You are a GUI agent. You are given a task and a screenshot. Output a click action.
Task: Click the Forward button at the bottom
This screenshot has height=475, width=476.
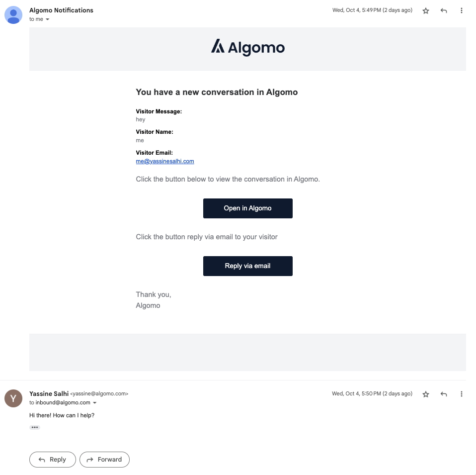(104, 460)
